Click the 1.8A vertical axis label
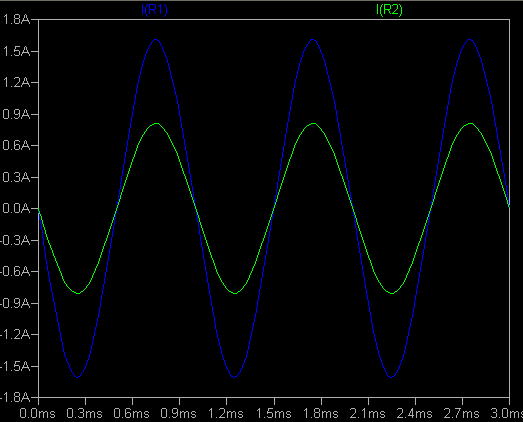523x422 pixels. (16, 20)
